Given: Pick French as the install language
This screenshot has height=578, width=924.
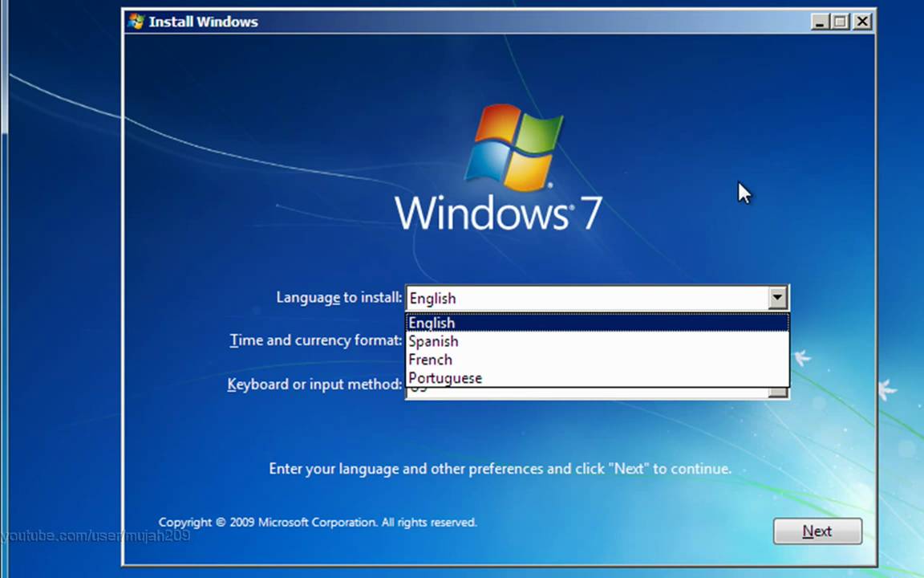Looking at the screenshot, I should (x=598, y=360).
